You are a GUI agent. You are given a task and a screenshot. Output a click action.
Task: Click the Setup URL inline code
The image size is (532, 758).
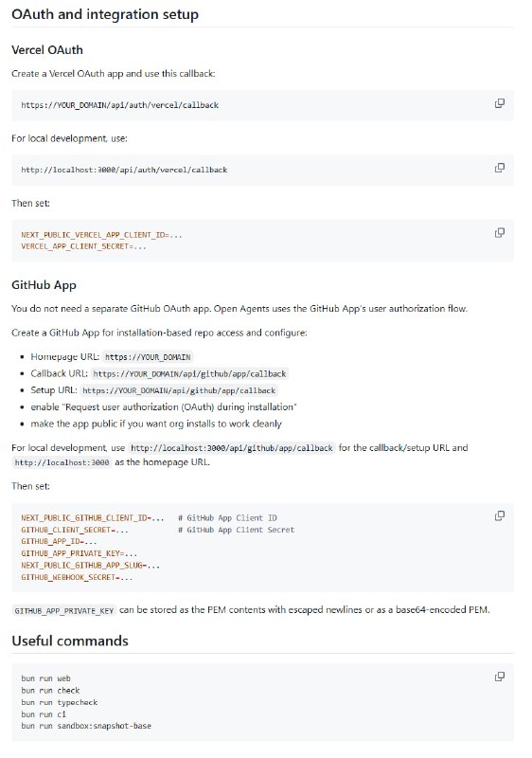pos(179,390)
